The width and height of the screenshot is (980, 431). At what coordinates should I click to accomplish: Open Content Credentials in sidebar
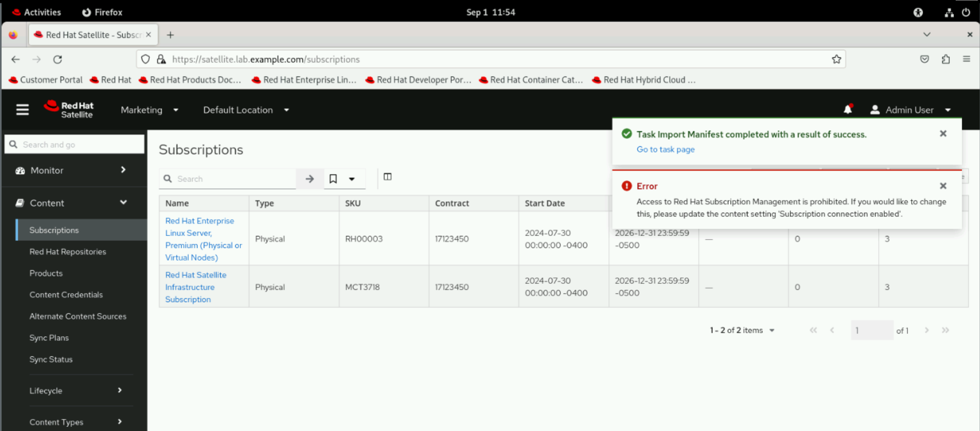point(66,294)
